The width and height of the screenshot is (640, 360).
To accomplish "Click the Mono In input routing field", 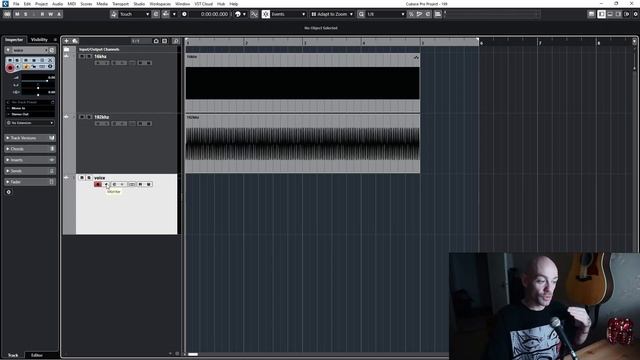I will 30,108.
